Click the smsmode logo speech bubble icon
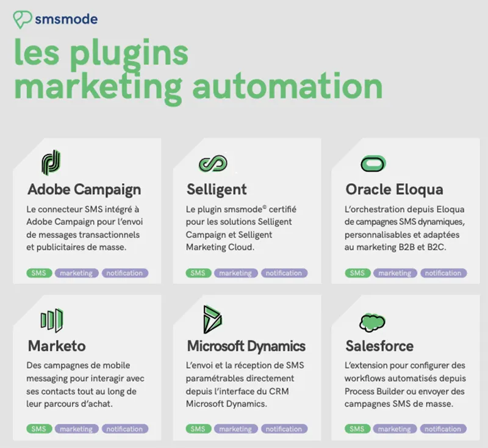488x448 pixels. coord(23,20)
